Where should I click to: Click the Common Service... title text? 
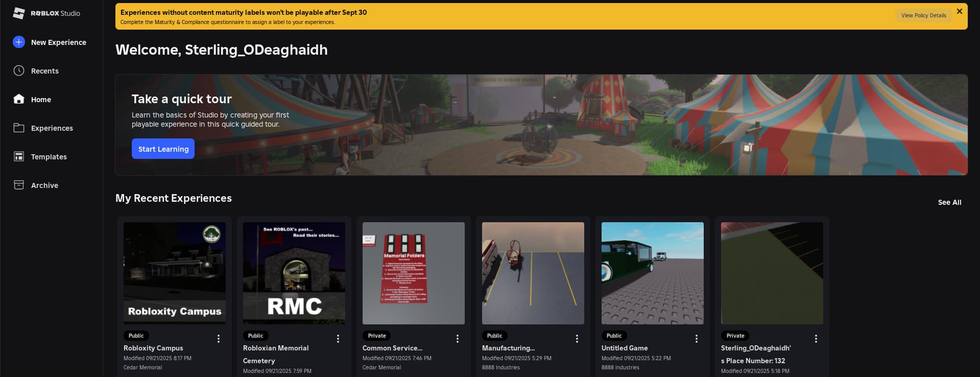[x=392, y=348]
